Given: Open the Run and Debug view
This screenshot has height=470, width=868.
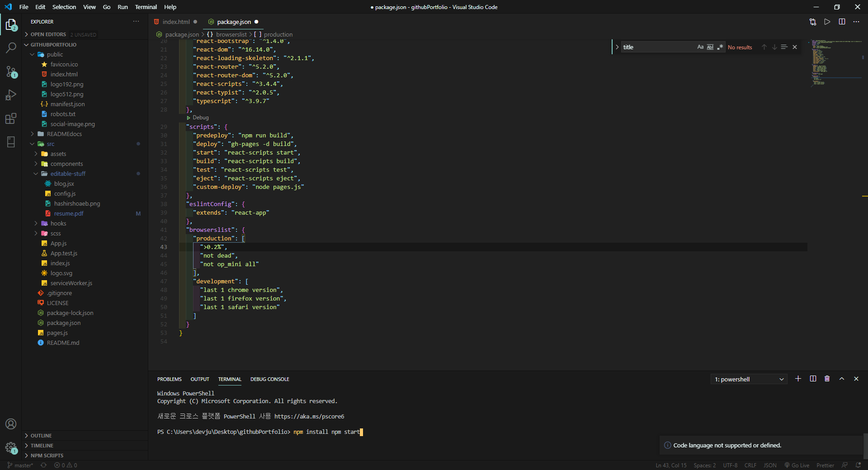Looking at the screenshot, I should click(x=11, y=95).
